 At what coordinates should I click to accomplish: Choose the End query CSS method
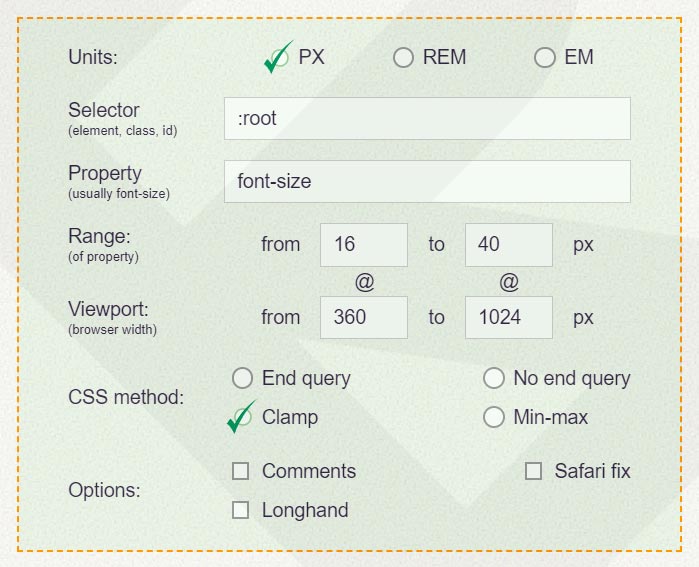tap(243, 378)
